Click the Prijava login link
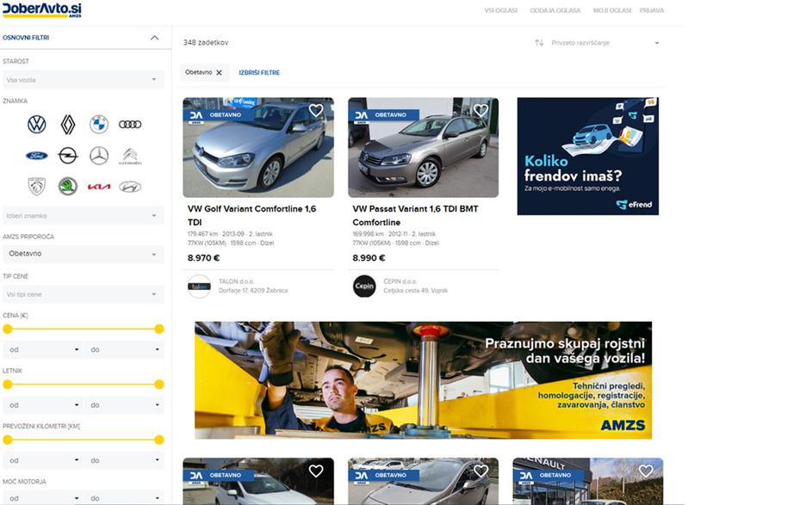Image resolution: width=812 pixels, height=505 pixels. tap(651, 10)
